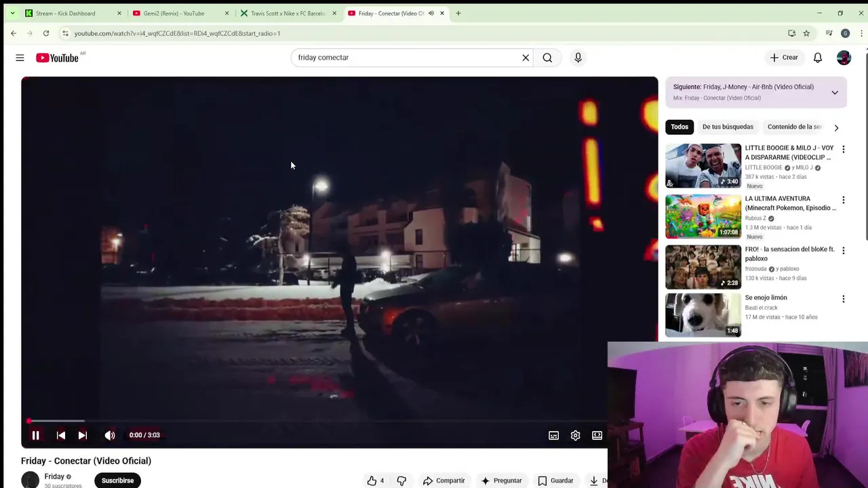Show more filter chips with right arrow
Screen dimensions: 868x488
click(x=836, y=127)
